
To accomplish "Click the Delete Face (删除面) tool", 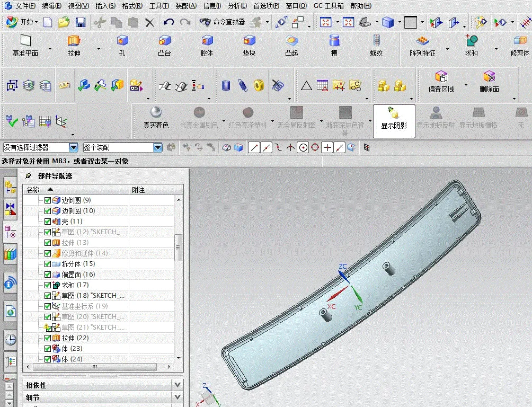I will (489, 82).
